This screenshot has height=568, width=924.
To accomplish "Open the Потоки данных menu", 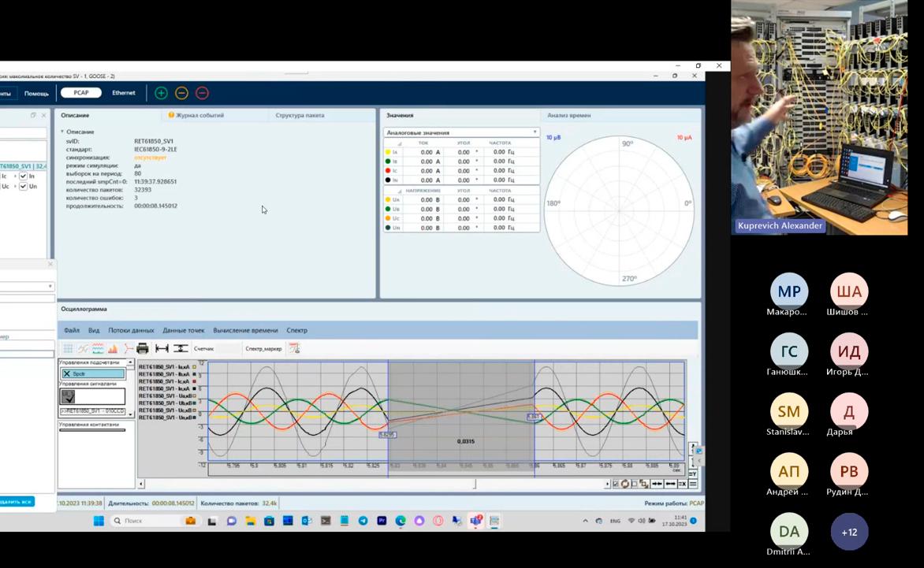I will [x=131, y=330].
